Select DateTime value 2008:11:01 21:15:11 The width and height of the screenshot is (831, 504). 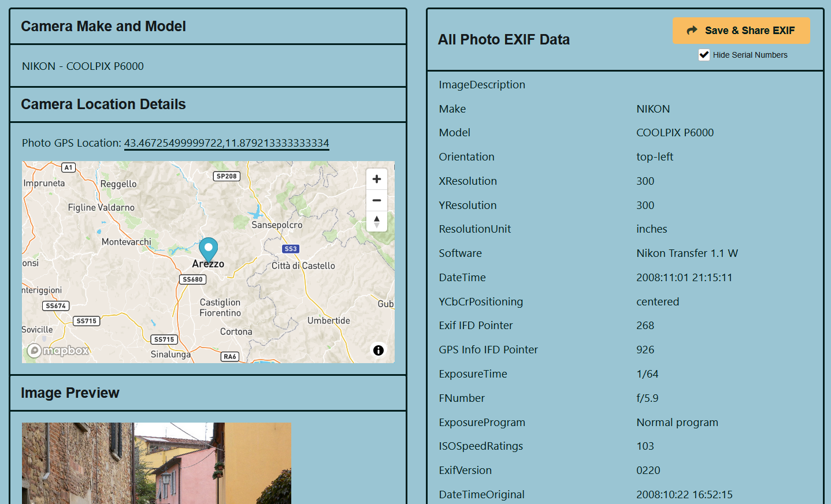click(x=684, y=278)
